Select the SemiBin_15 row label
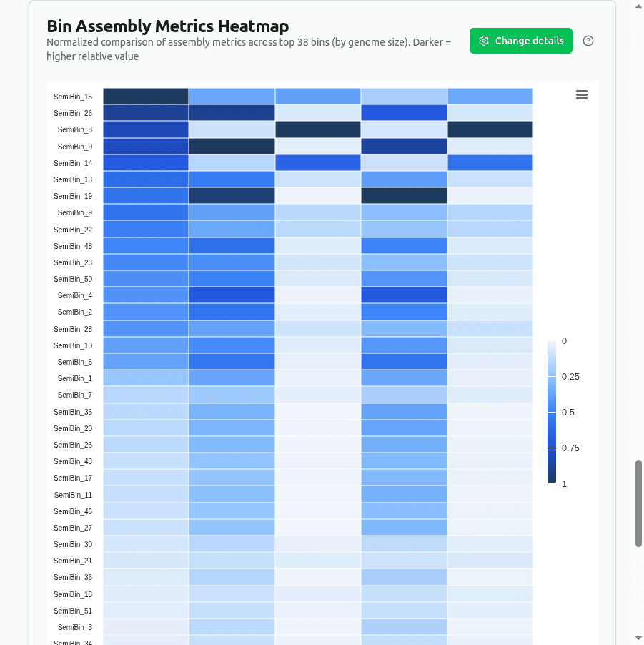 [74, 96]
